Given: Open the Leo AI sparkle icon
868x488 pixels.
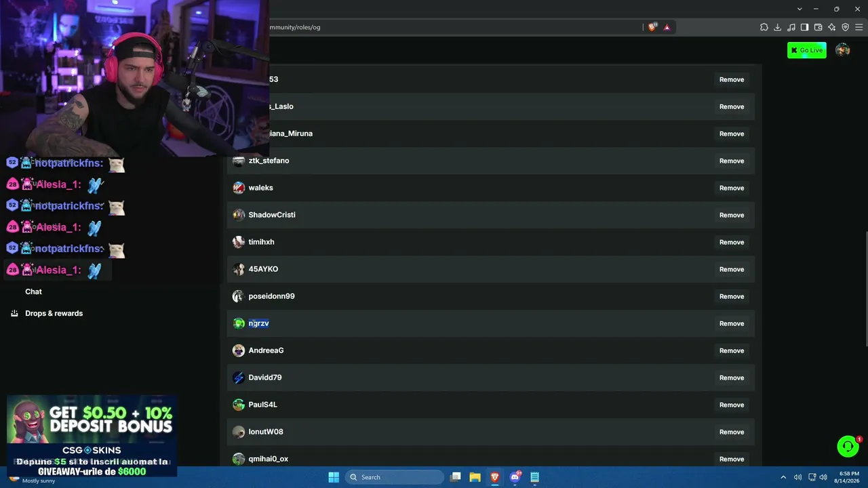Looking at the screenshot, I should click(832, 27).
